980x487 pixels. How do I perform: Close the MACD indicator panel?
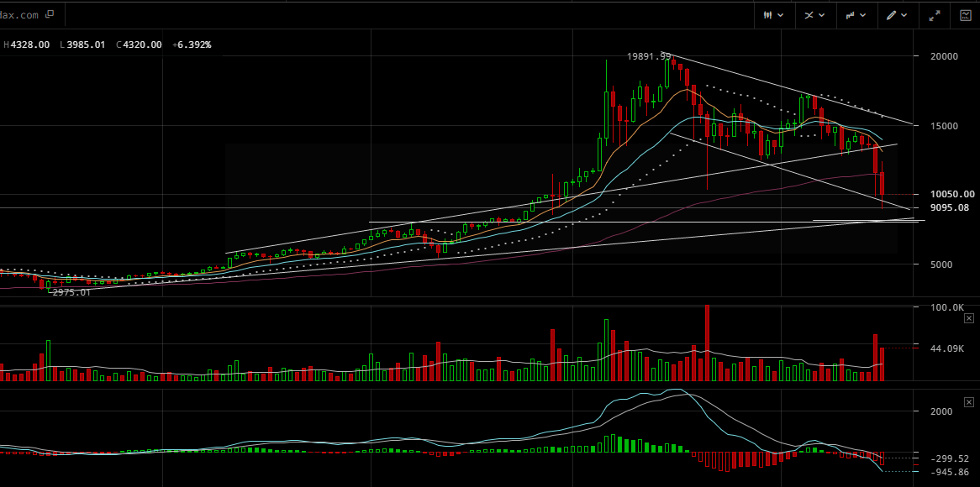point(968,401)
